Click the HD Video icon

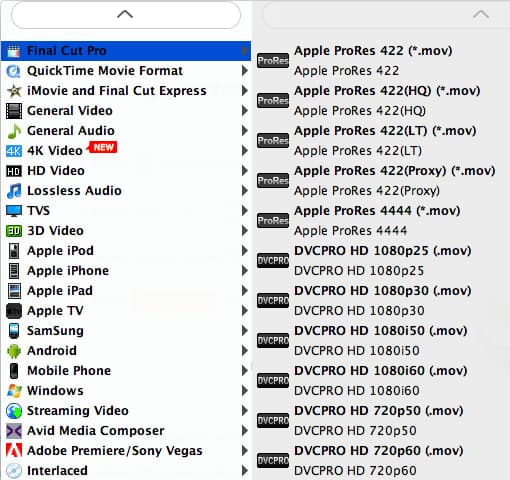point(14,171)
